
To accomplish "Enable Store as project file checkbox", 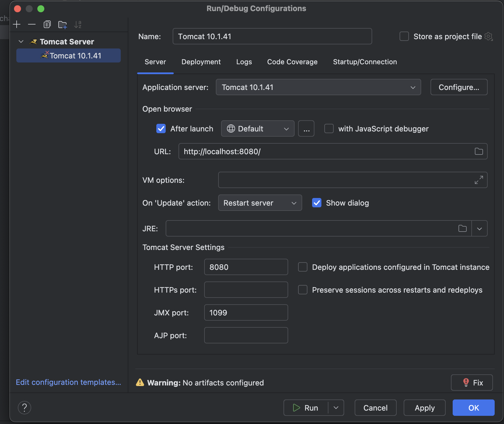I will click(404, 37).
